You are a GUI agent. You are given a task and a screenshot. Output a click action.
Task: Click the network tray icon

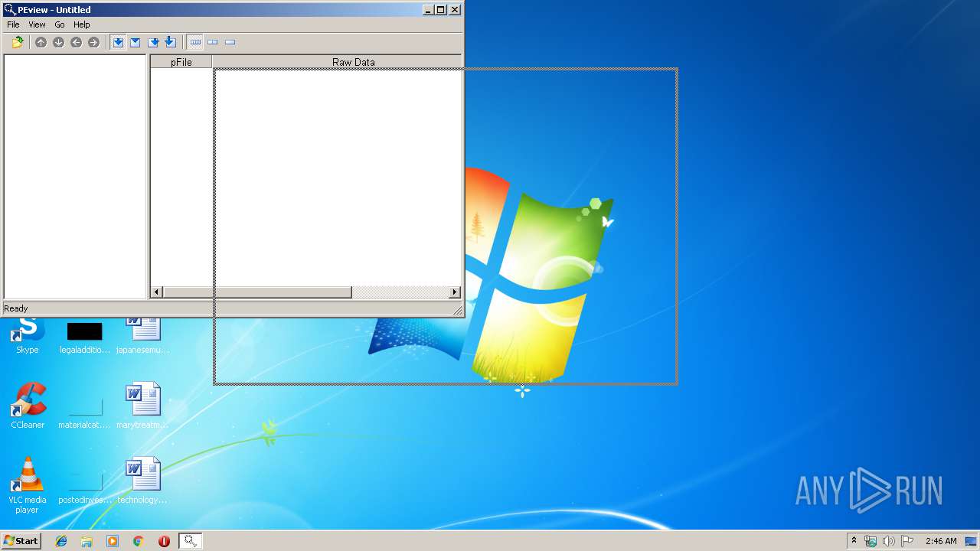871,541
